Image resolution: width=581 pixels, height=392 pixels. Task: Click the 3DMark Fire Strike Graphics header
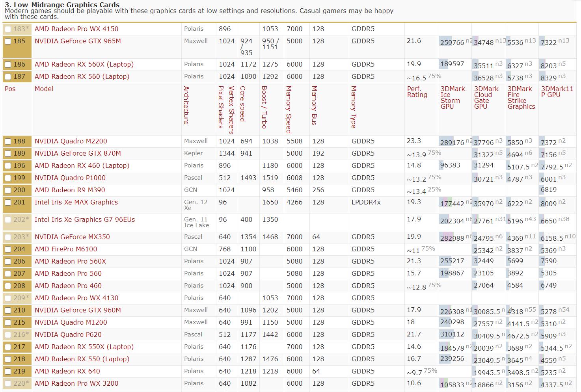[x=521, y=97]
